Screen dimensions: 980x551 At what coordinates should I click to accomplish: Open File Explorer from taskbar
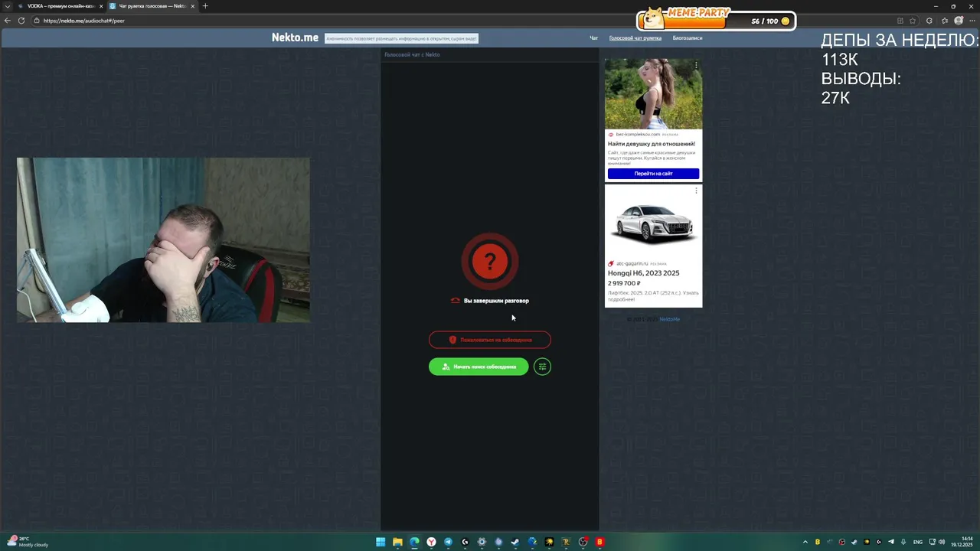pyautogui.click(x=397, y=542)
